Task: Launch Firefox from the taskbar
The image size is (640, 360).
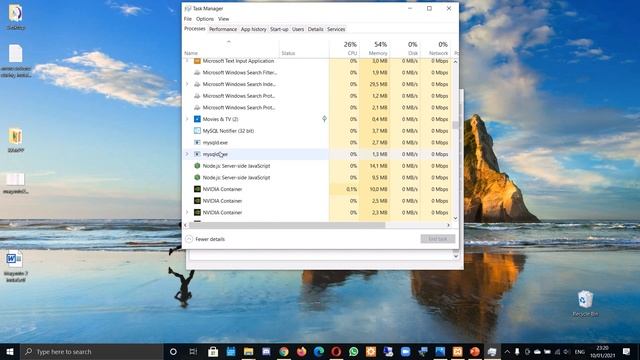Action: (x=302, y=351)
